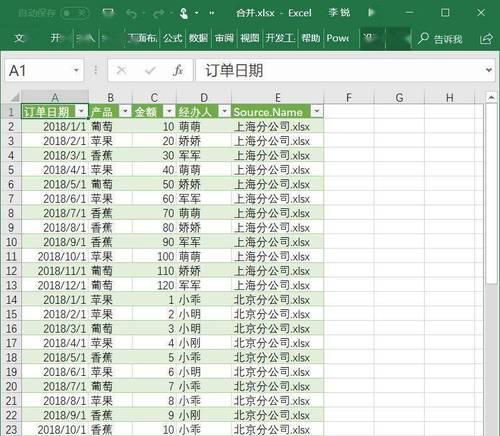
Task: Click the formula bar containing 订单日期
Action: click(339, 70)
